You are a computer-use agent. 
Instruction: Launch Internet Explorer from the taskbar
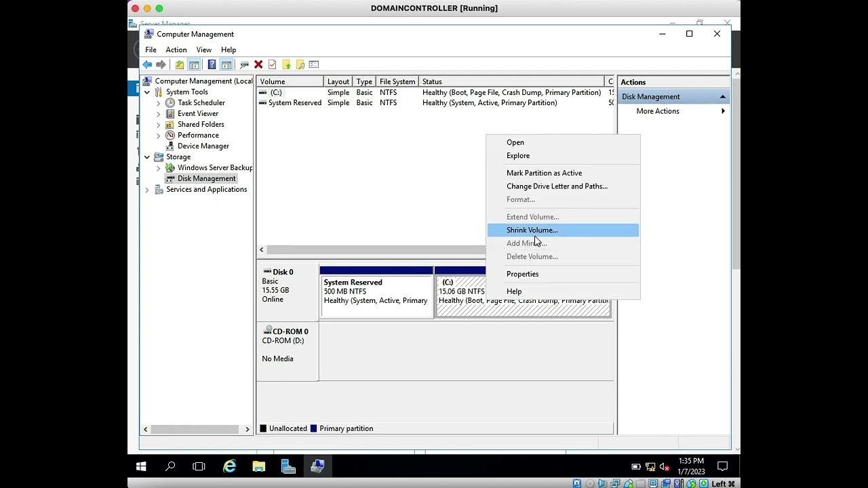pos(230,466)
